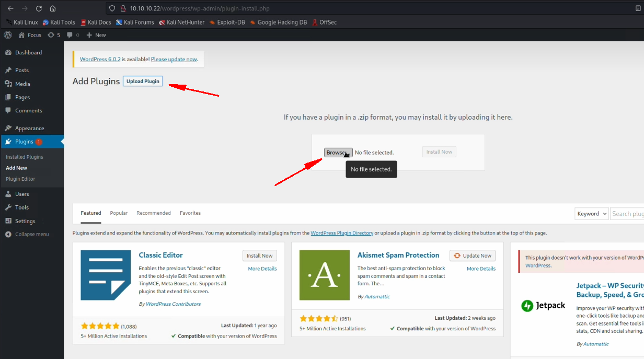This screenshot has height=359, width=644.
Task: Go to browser home icon
Action: [53, 8]
